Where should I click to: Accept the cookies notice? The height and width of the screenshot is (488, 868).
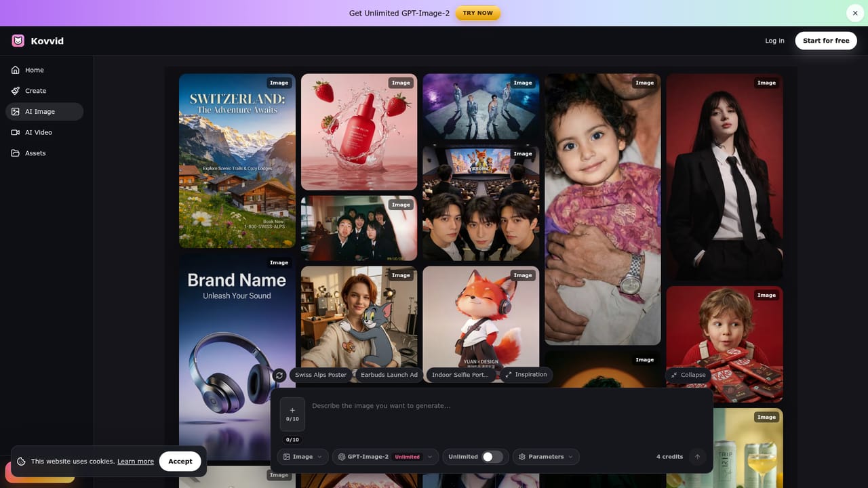[x=180, y=461]
